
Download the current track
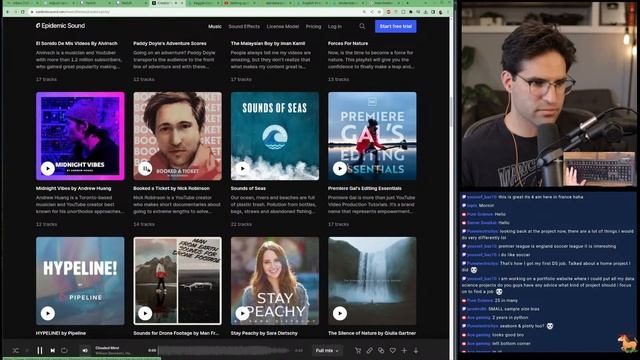[x=416, y=350]
